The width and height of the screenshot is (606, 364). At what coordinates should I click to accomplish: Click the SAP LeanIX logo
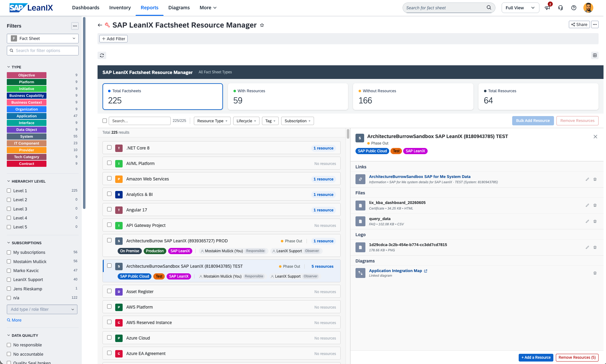(31, 8)
